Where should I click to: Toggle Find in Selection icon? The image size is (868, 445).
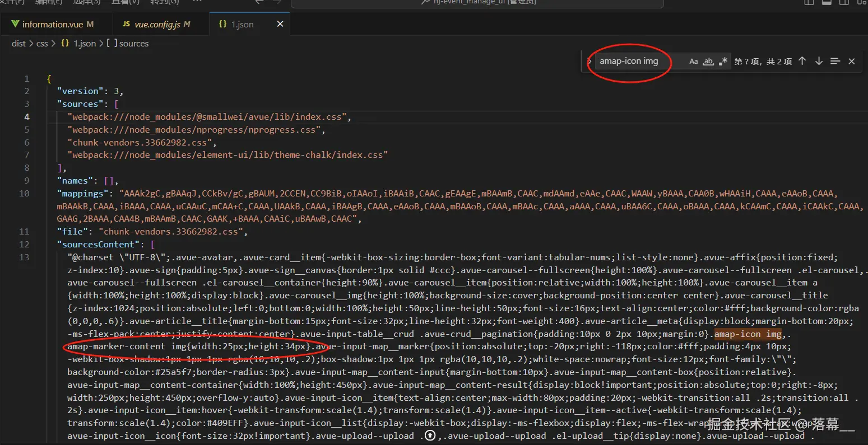[835, 61]
